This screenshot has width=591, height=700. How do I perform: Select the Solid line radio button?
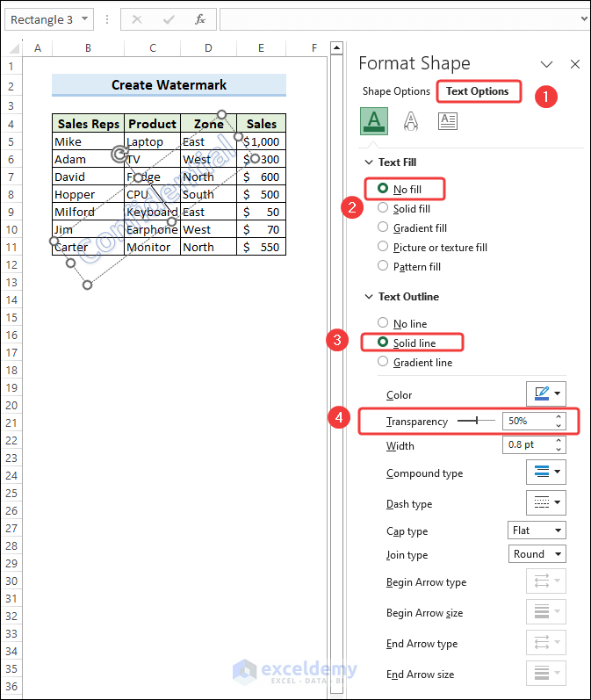(383, 342)
